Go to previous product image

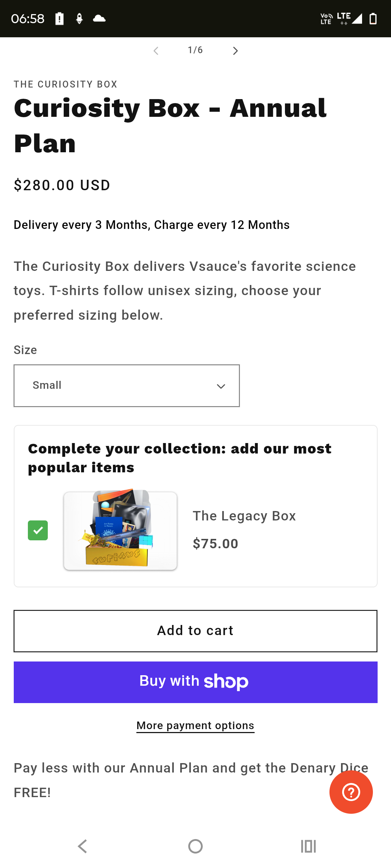coord(156,51)
